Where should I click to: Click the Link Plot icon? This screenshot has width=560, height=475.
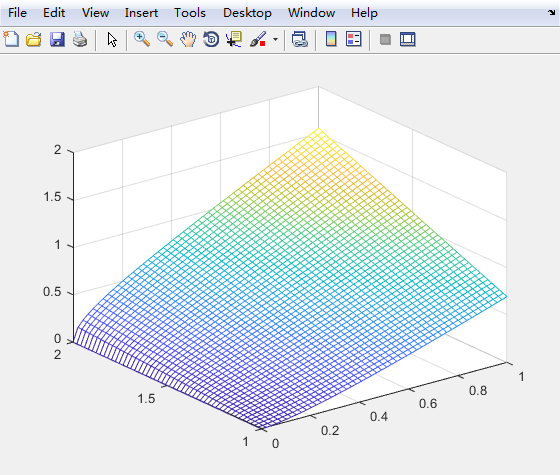300,39
